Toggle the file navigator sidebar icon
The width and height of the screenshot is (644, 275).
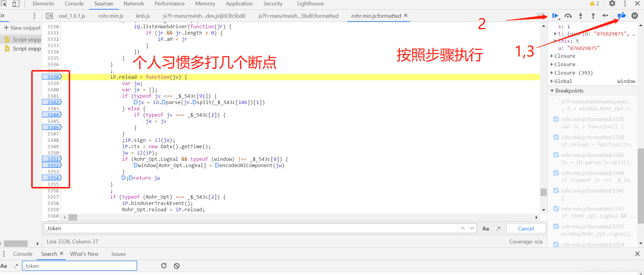(x=50, y=16)
